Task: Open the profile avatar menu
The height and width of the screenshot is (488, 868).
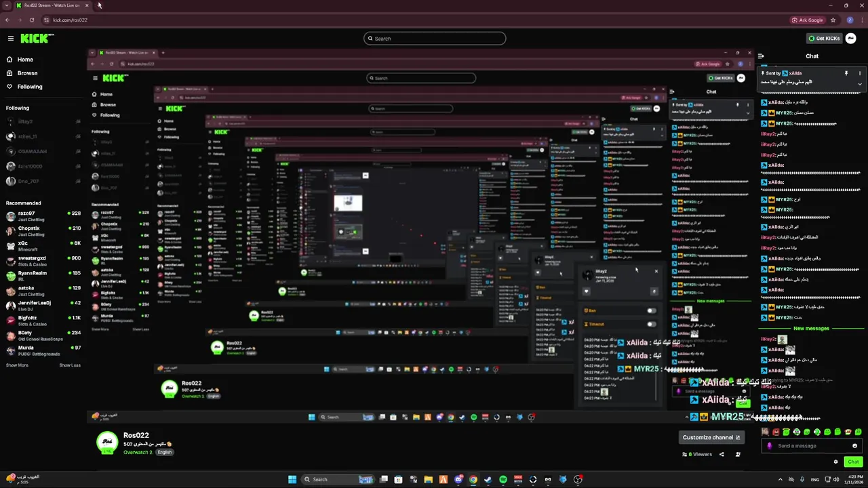Action: 852,39
